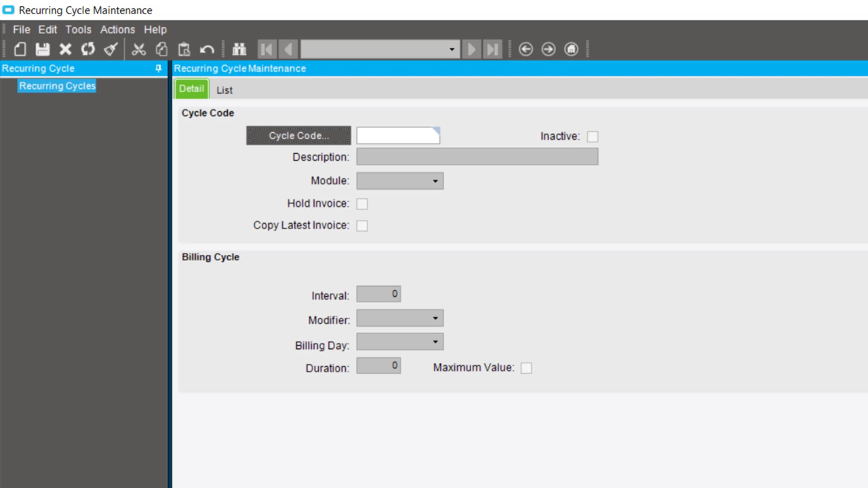Click the Paste icon
Image resolution: width=868 pixels, height=488 pixels.
[x=183, y=49]
